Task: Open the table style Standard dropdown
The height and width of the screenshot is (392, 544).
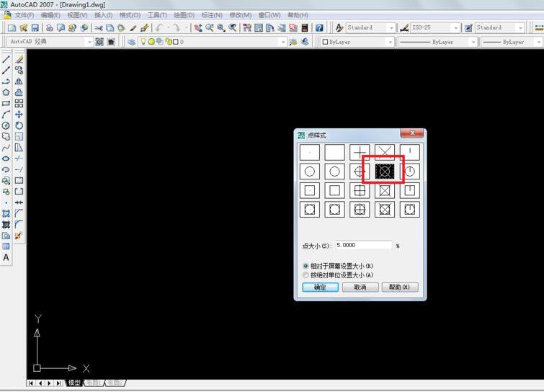Action: (x=520, y=28)
